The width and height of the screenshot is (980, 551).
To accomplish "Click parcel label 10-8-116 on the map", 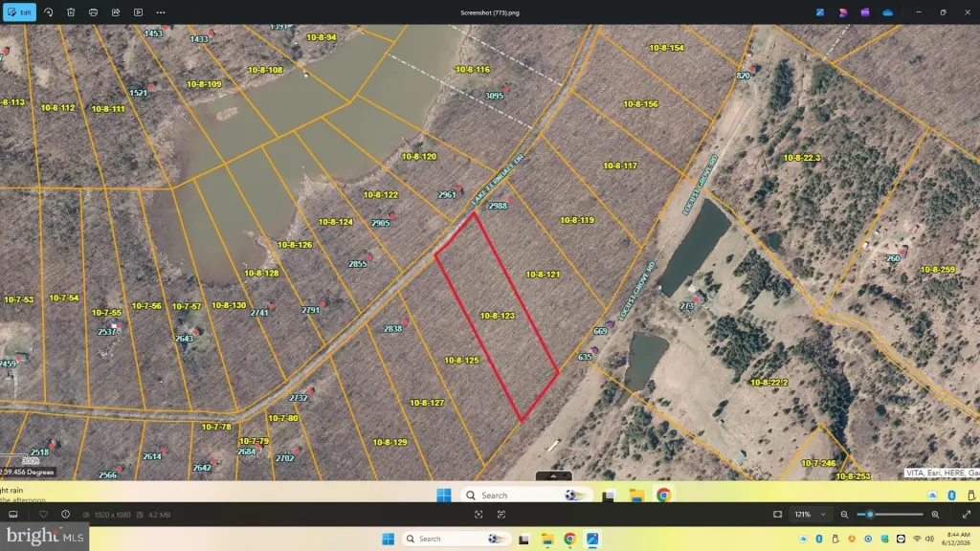I will (x=473, y=69).
